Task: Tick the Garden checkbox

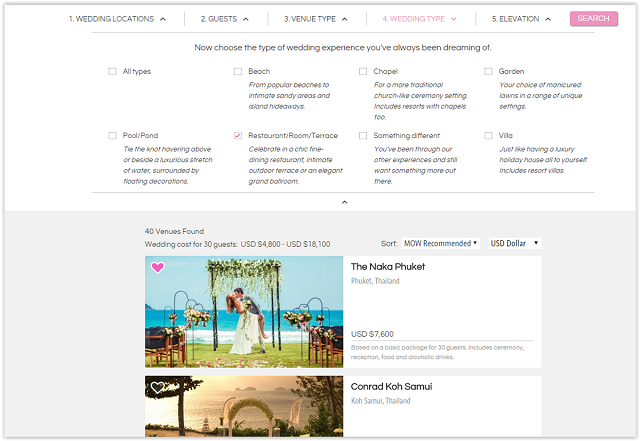Action: (x=488, y=72)
